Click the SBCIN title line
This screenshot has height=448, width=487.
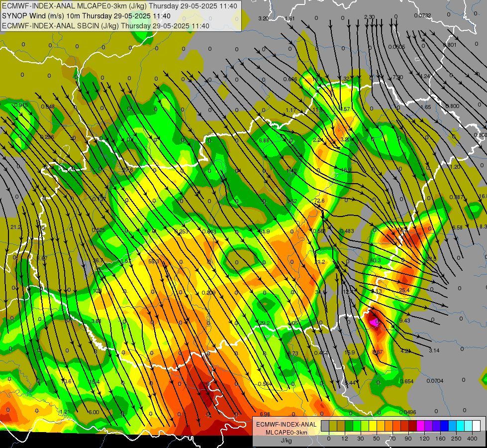point(105,26)
